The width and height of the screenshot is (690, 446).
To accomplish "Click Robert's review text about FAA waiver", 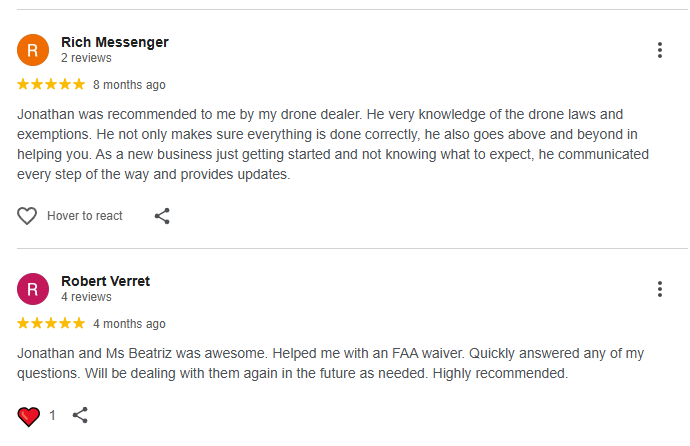I will 330,364.
